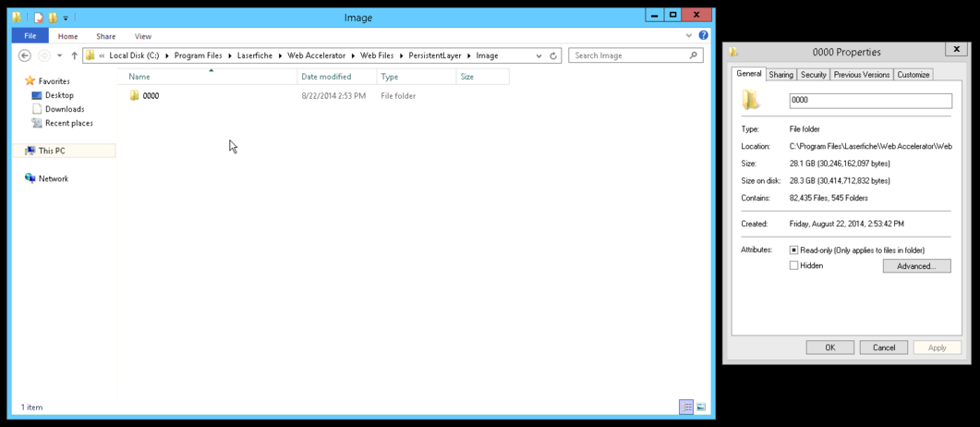The image size is (980, 427).
Task: Select Program Files in the breadcrumb
Action: pos(199,55)
